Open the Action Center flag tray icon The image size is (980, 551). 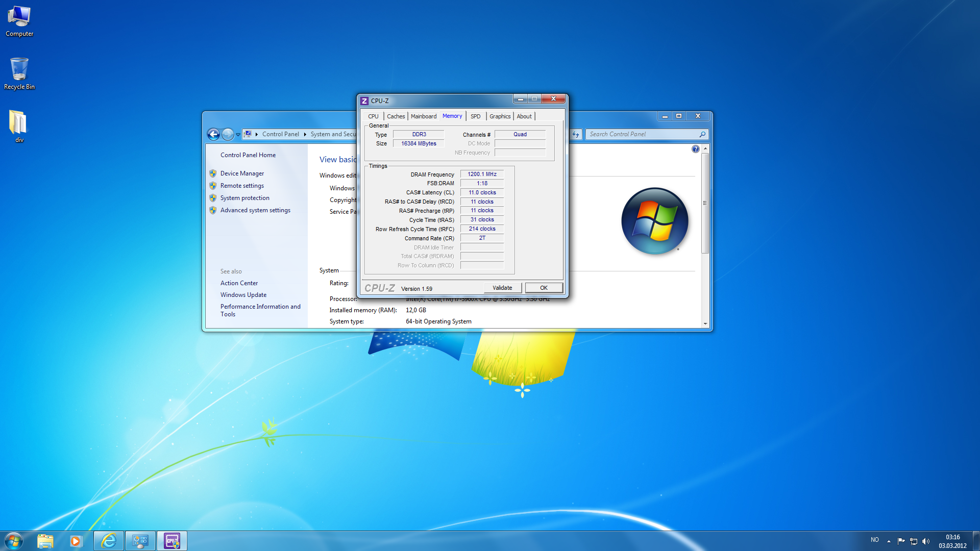pyautogui.click(x=901, y=541)
